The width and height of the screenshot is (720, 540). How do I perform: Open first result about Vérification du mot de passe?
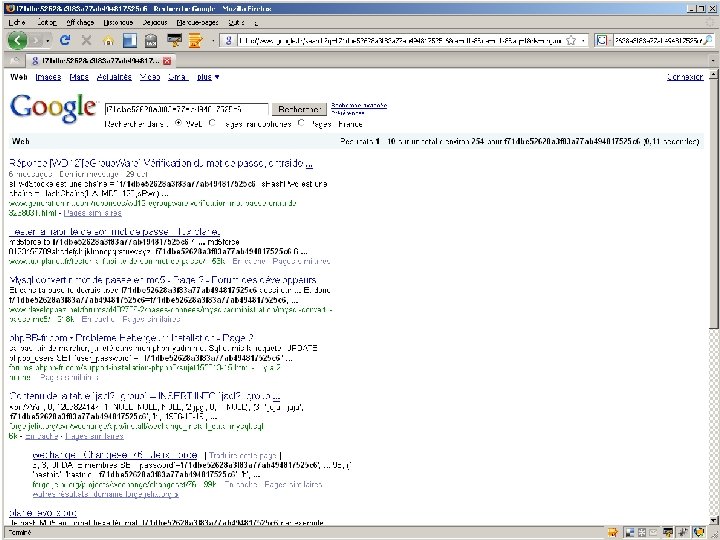[161, 163]
